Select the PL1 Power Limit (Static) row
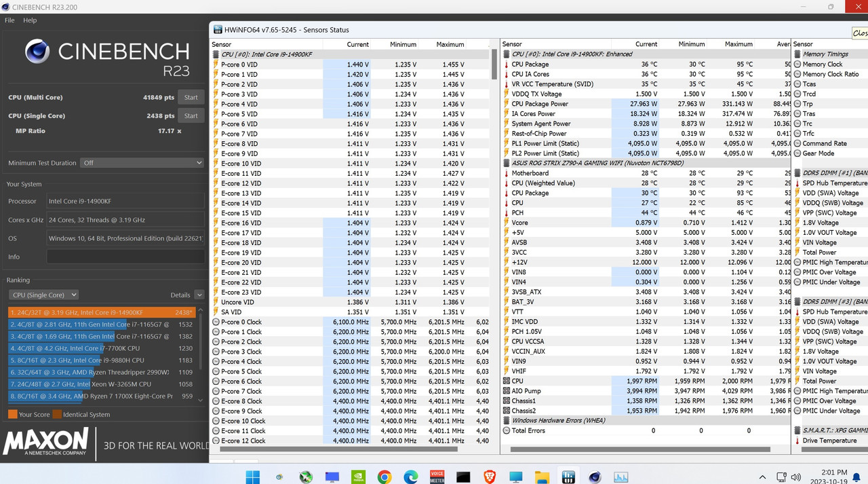The height and width of the screenshot is (484, 868). [x=646, y=143]
